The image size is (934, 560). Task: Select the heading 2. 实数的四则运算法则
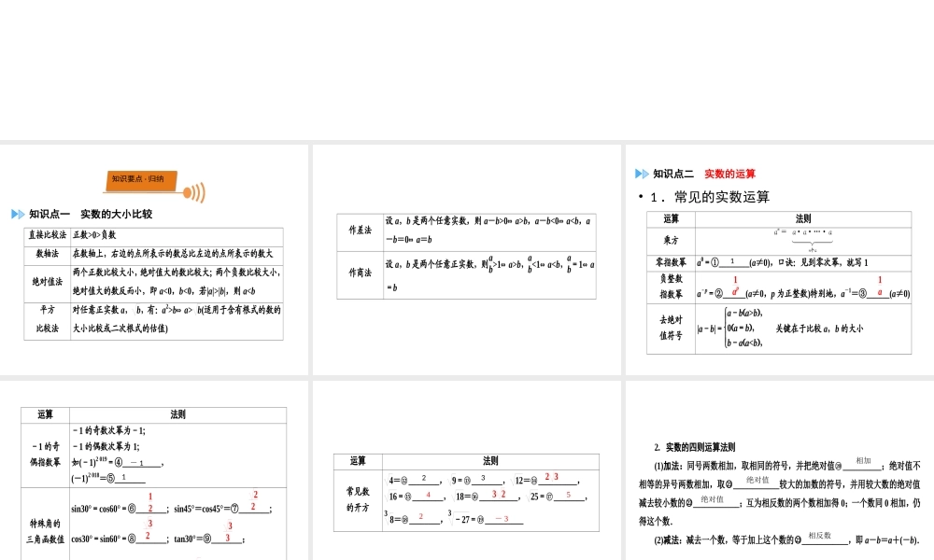[695, 447]
